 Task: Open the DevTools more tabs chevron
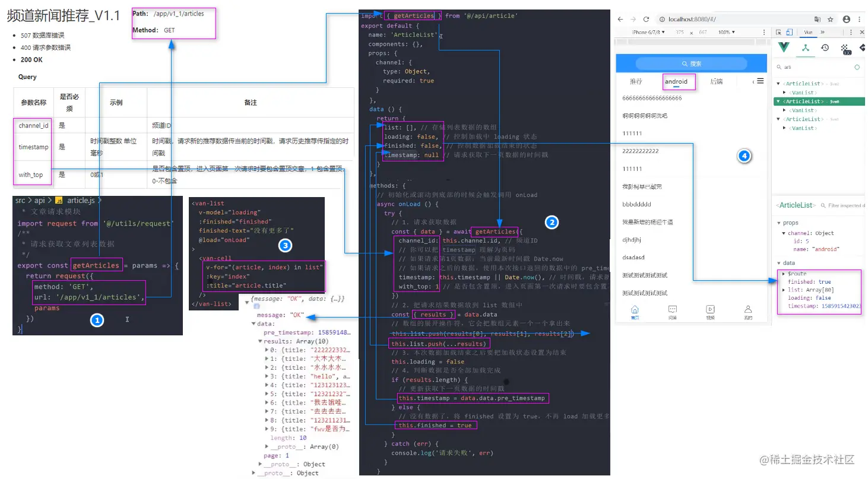(x=823, y=32)
